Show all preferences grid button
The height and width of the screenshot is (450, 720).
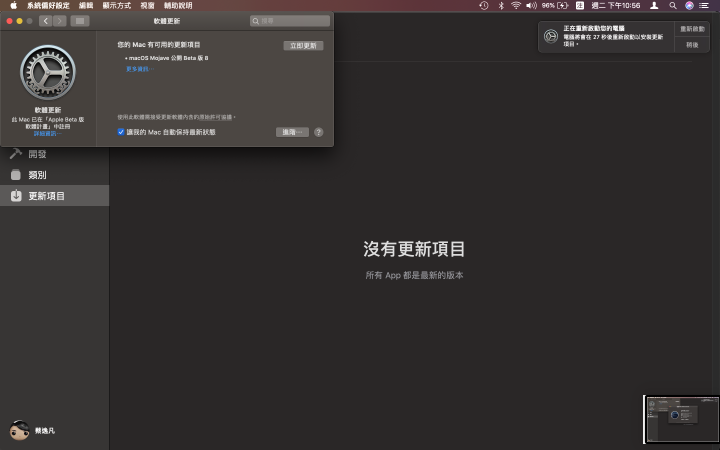[80, 21]
